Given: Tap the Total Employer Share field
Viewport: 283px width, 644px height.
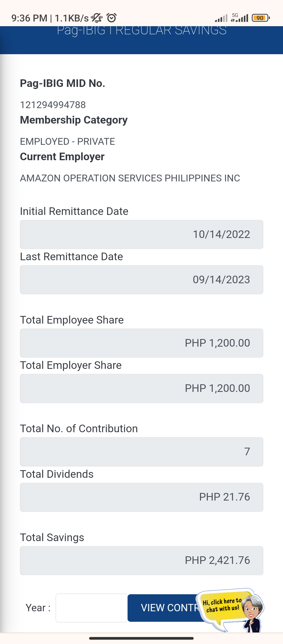Looking at the screenshot, I should pos(141,388).
